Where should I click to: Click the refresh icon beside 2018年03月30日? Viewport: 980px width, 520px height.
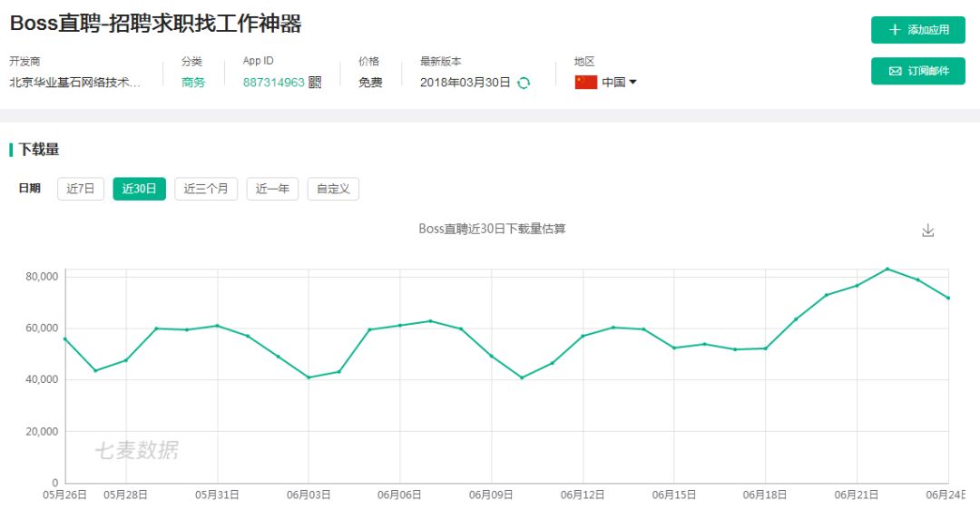524,83
